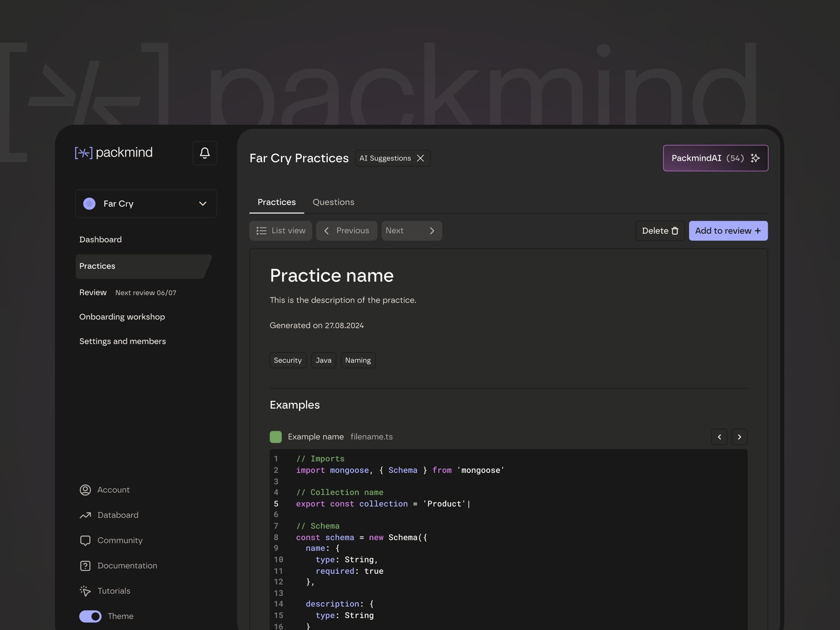
Task: Select the Naming tag
Action: coord(358,360)
